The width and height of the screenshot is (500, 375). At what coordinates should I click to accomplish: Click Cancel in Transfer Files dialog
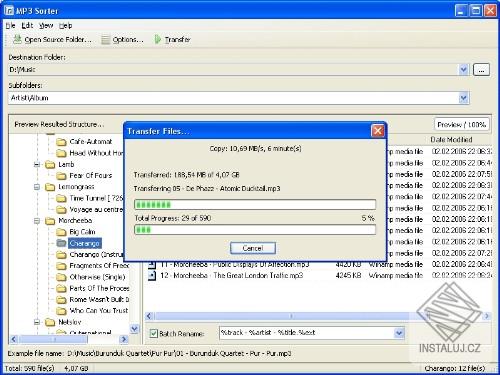pyautogui.click(x=253, y=248)
